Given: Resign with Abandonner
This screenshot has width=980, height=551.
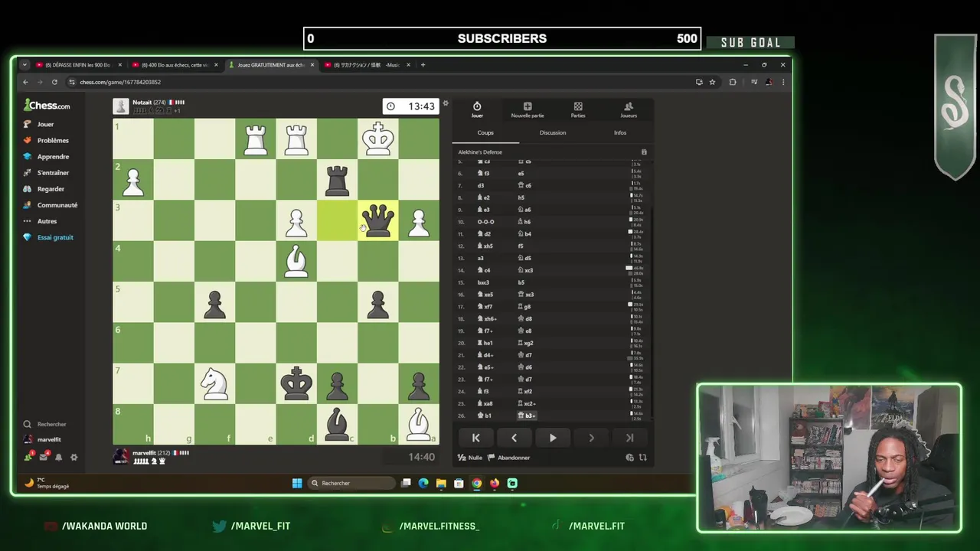Looking at the screenshot, I should [x=509, y=458].
